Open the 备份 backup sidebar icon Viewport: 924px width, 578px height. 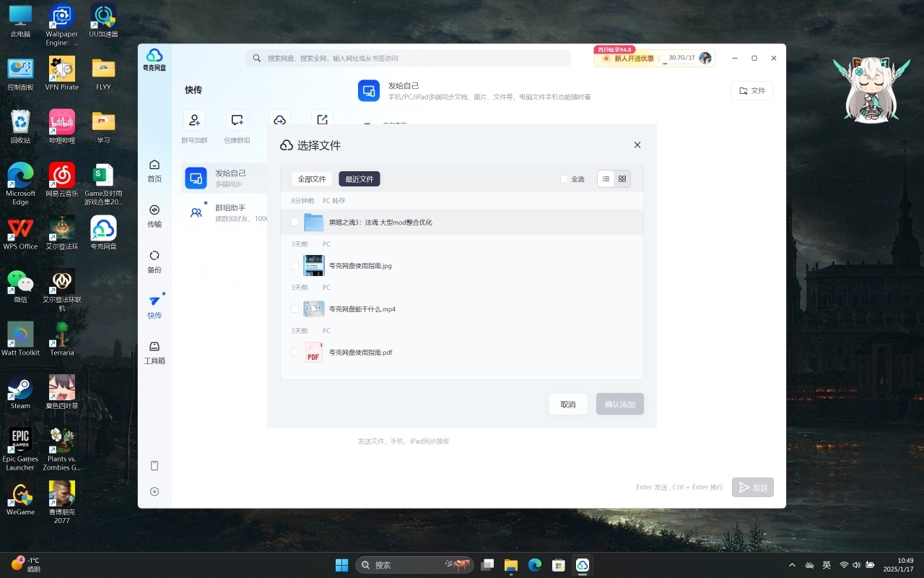[x=154, y=262]
